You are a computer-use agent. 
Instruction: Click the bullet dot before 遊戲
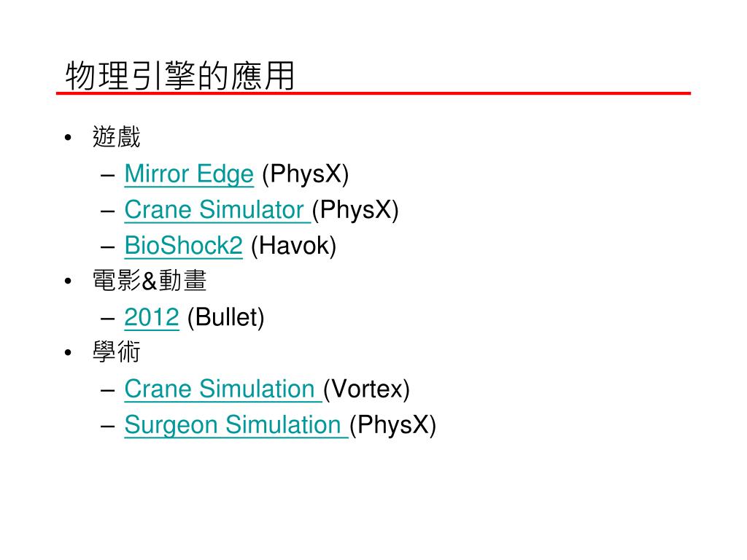pyautogui.click(x=68, y=138)
